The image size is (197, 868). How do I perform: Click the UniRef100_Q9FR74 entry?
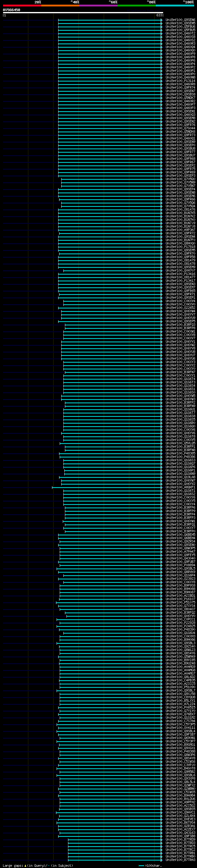pyautogui.click(x=180, y=88)
